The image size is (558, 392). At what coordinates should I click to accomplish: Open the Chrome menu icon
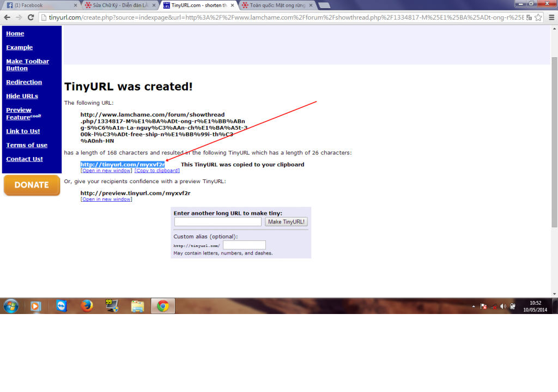[x=549, y=17]
